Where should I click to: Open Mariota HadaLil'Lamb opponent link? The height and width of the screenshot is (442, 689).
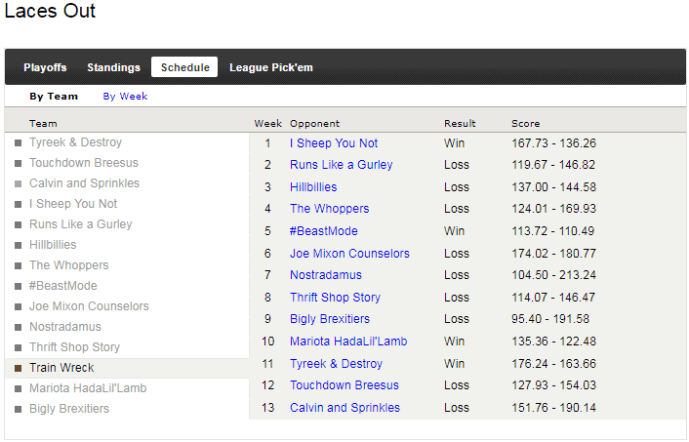pos(348,341)
